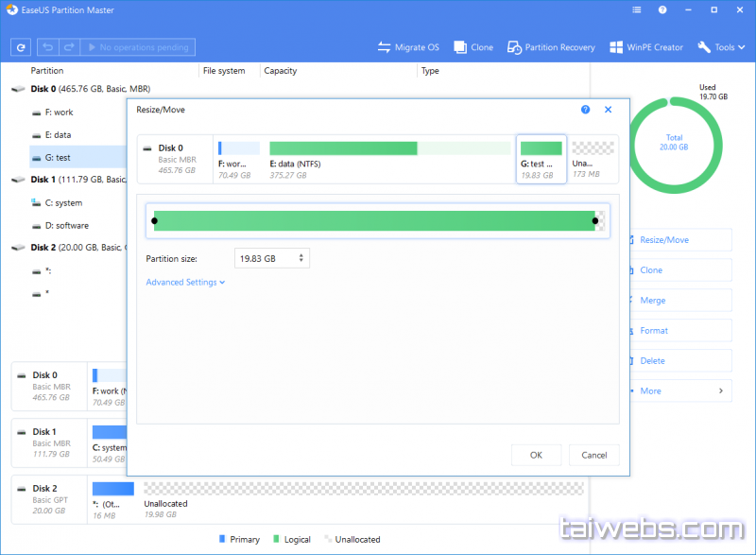Expand Advanced Settings

[x=185, y=282]
